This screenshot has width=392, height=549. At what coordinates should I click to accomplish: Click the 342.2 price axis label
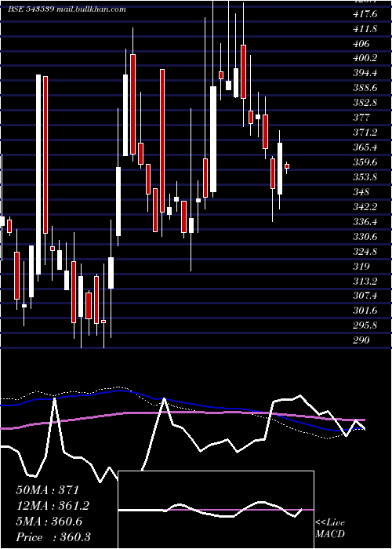click(x=365, y=206)
